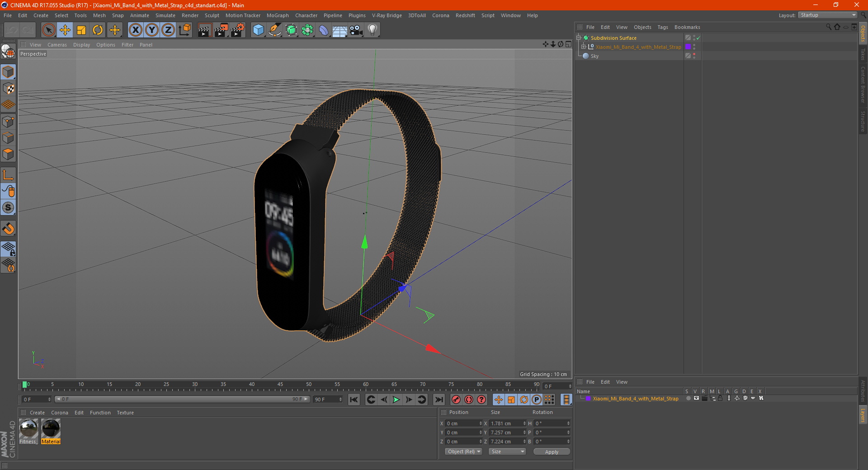Open the Sculpt menu
Viewport: 868px width, 470px height.
212,15
